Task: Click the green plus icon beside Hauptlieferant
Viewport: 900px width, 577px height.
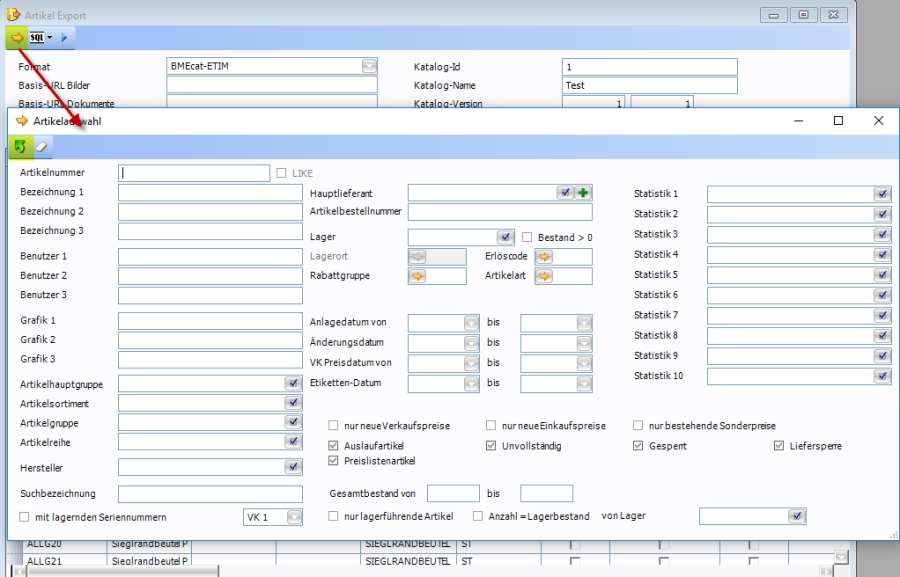Action: (x=583, y=193)
